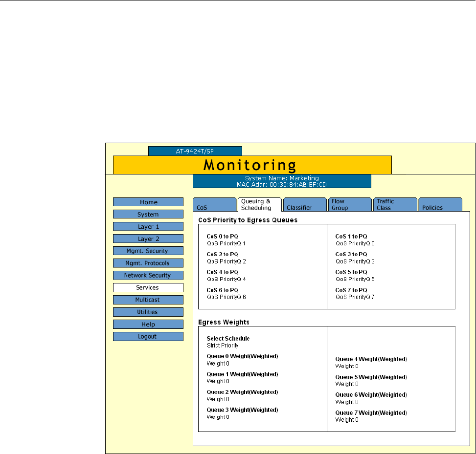Switch to the Classifier tab
The height and width of the screenshot is (454, 476).
[x=305, y=205]
